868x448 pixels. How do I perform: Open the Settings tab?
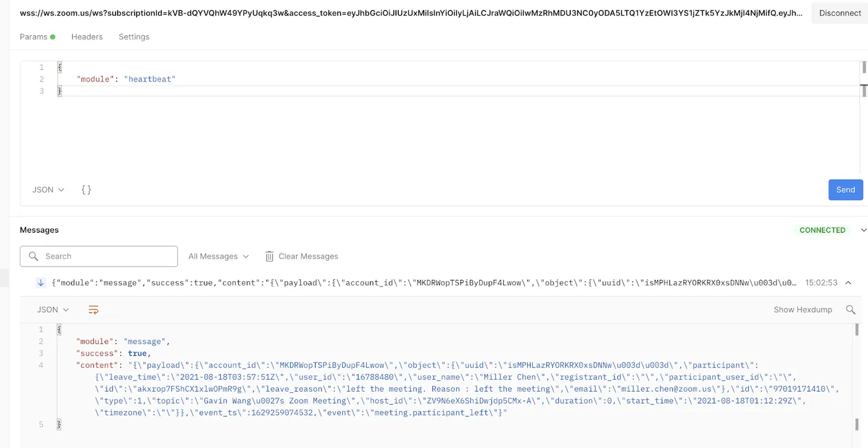click(x=134, y=37)
